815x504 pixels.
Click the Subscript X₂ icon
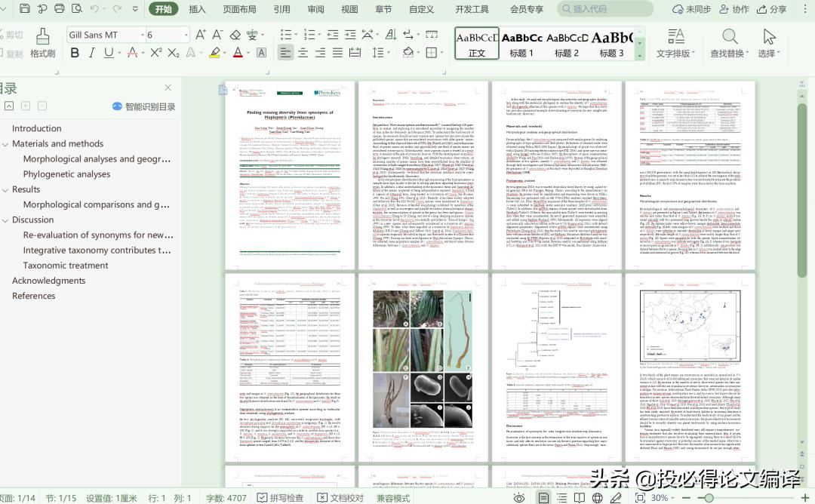174,53
